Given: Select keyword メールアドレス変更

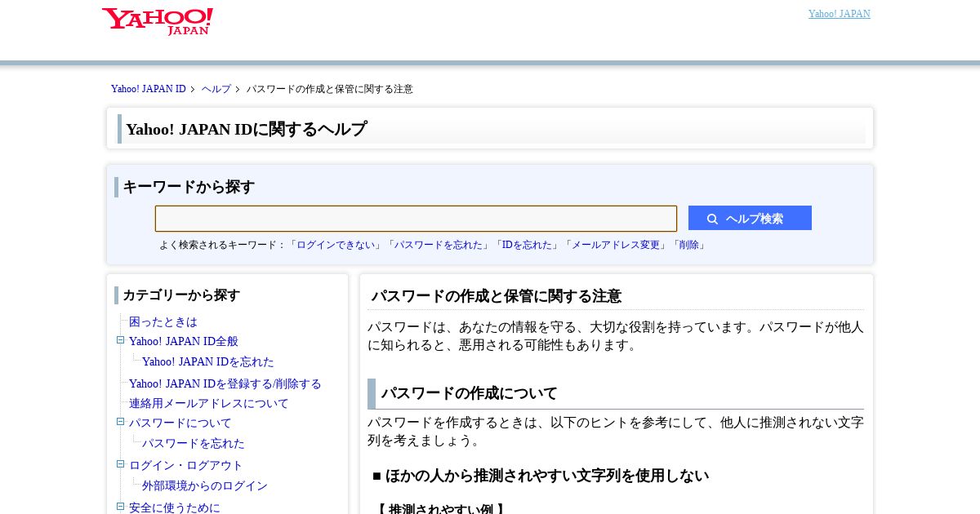Looking at the screenshot, I should 616,245.
